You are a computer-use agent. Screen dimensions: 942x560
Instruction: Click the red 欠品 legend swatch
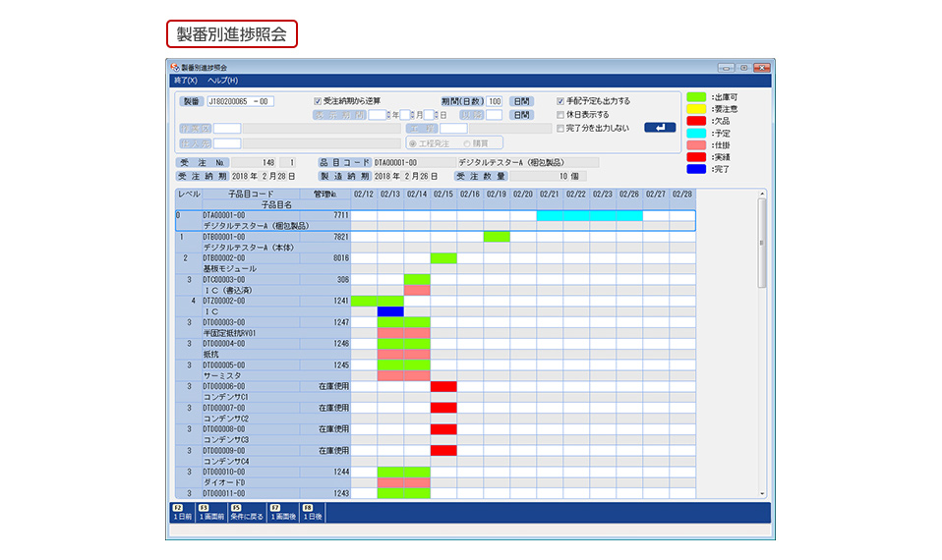(x=696, y=121)
